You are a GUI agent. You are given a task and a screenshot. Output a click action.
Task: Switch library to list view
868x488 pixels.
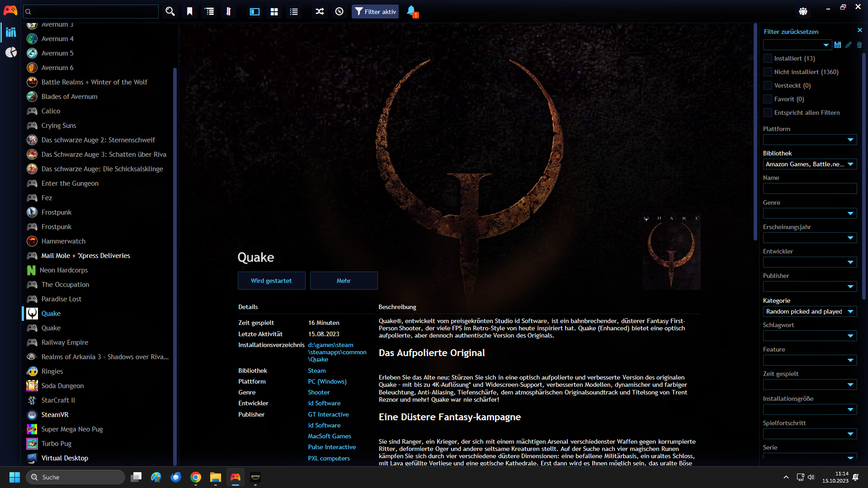[293, 11]
